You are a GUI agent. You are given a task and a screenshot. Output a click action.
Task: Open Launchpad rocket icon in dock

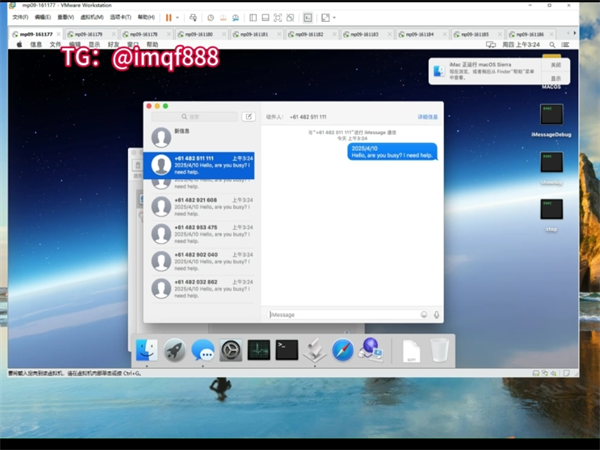(x=175, y=350)
